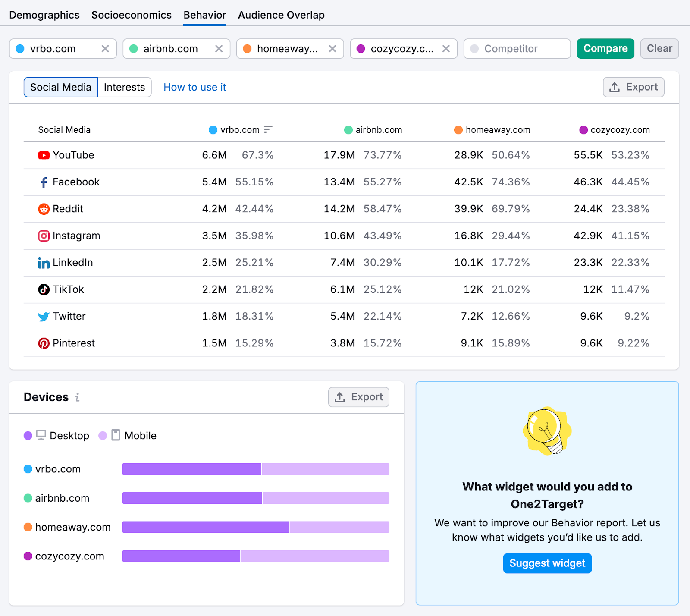The image size is (690, 616).
Task: Click the lightbulb illustration
Action: click(x=547, y=431)
